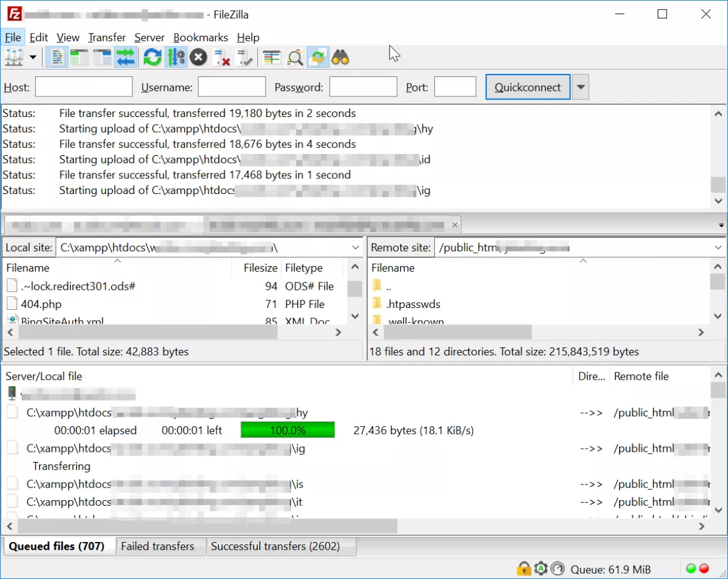The width and height of the screenshot is (728, 579).
Task: Click the transfer queue horizontal scrollbar
Action: 207,526
